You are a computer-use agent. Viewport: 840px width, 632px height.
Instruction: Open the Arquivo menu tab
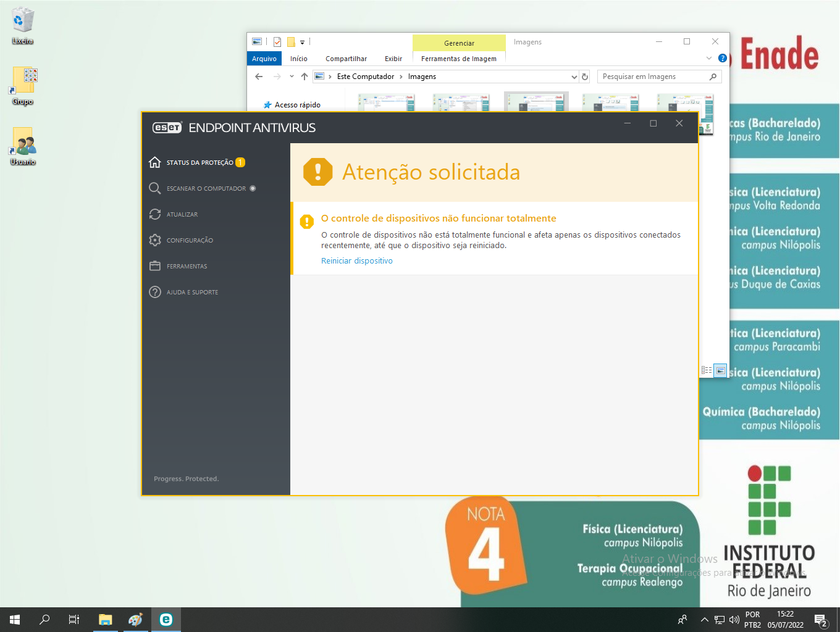264,59
